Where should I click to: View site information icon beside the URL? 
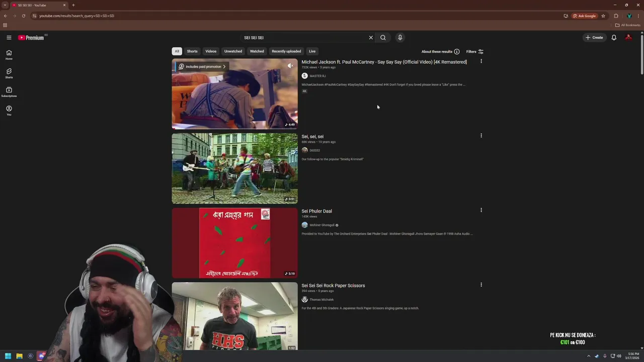[34, 16]
